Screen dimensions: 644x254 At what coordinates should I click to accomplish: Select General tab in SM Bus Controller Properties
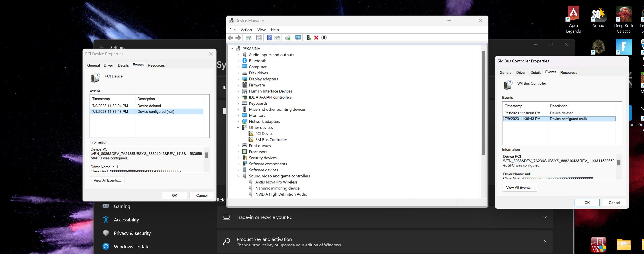click(506, 72)
